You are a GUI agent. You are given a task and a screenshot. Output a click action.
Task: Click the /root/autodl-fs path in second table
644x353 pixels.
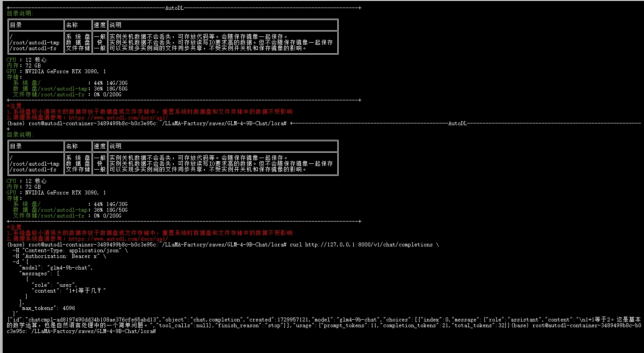tap(33, 170)
